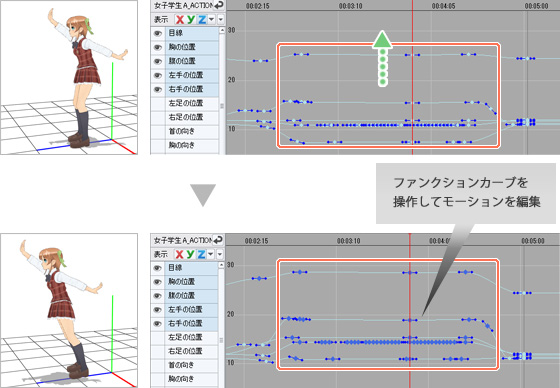
Task: Toggle the red X axis icon in upper editor
Action: pos(180,19)
